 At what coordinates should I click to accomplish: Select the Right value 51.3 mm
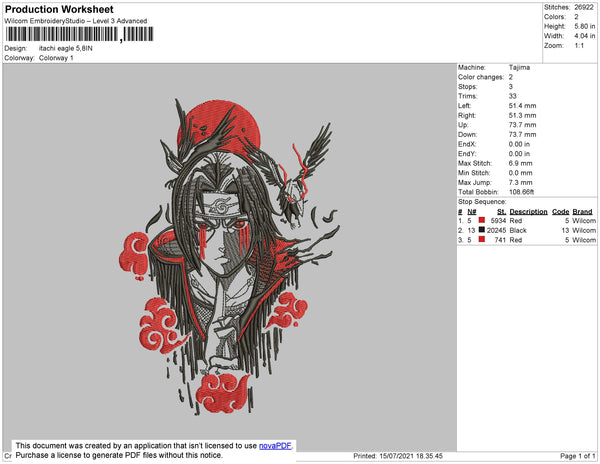point(522,115)
